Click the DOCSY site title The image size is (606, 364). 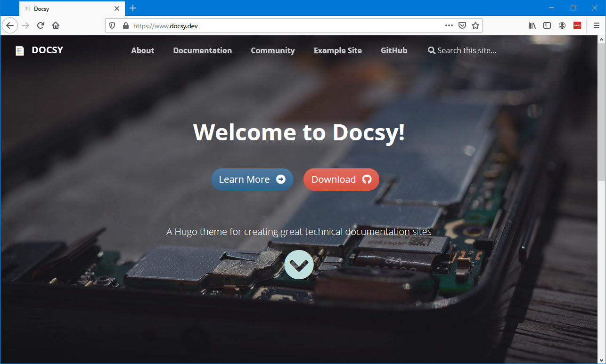(x=47, y=50)
